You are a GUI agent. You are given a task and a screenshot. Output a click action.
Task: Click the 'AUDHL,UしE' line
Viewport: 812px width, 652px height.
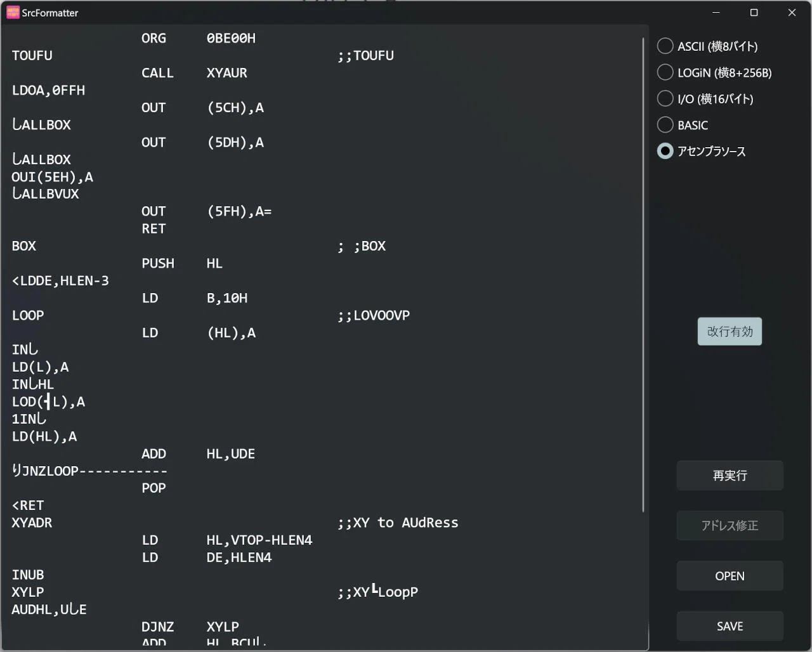coord(49,610)
